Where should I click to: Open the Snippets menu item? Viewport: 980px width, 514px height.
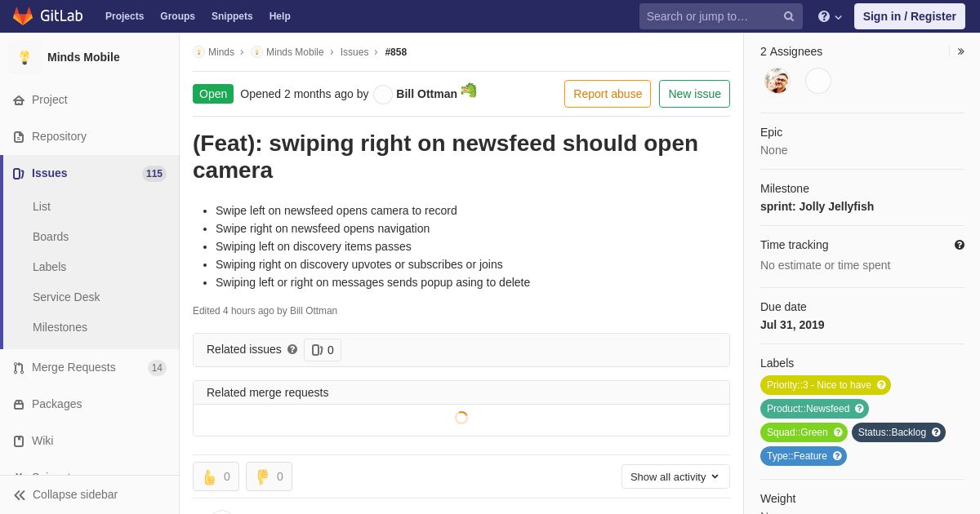[232, 16]
